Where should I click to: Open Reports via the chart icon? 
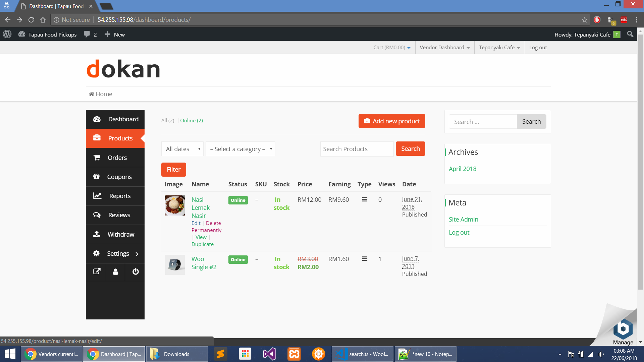tap(97, 196)
